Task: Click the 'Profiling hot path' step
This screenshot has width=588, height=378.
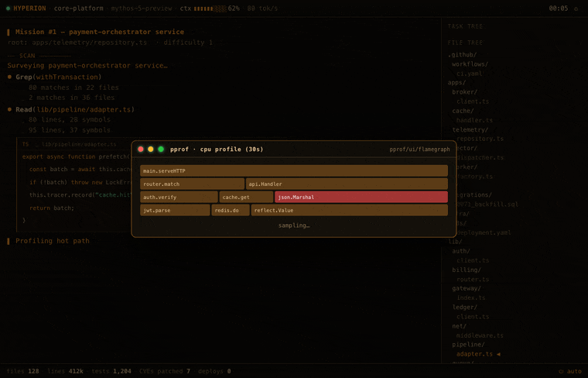Action: pos(53,241)
